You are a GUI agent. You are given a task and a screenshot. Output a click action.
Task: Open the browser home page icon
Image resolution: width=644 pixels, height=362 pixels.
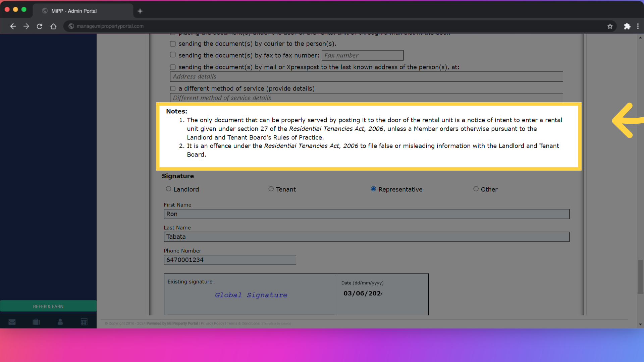(53, 26)
